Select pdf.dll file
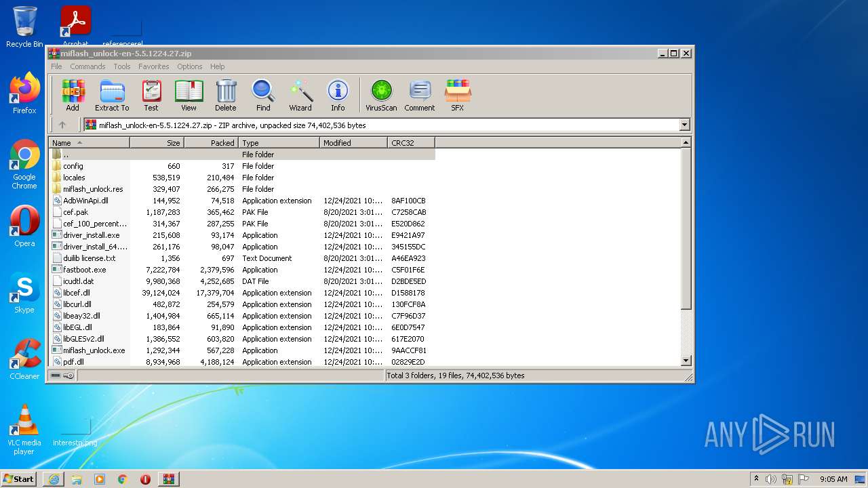Image resolution: width=868 pixels, height=488 pixels. point(242,362)
